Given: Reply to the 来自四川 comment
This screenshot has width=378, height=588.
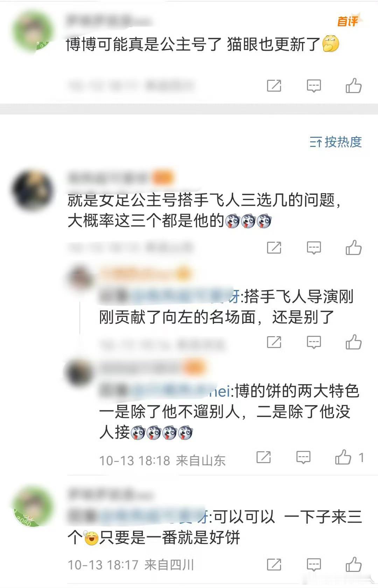Looking at the screenshot, I should pyautogui.click(x=314, y=564).
